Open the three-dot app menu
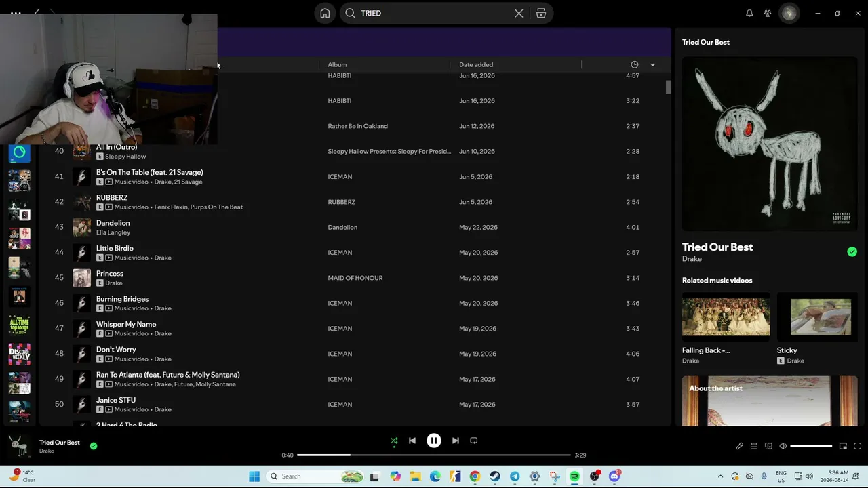 pos(16,13)
